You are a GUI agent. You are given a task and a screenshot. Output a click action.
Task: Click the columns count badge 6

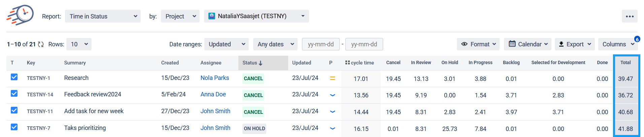click(x=637, y=39)
